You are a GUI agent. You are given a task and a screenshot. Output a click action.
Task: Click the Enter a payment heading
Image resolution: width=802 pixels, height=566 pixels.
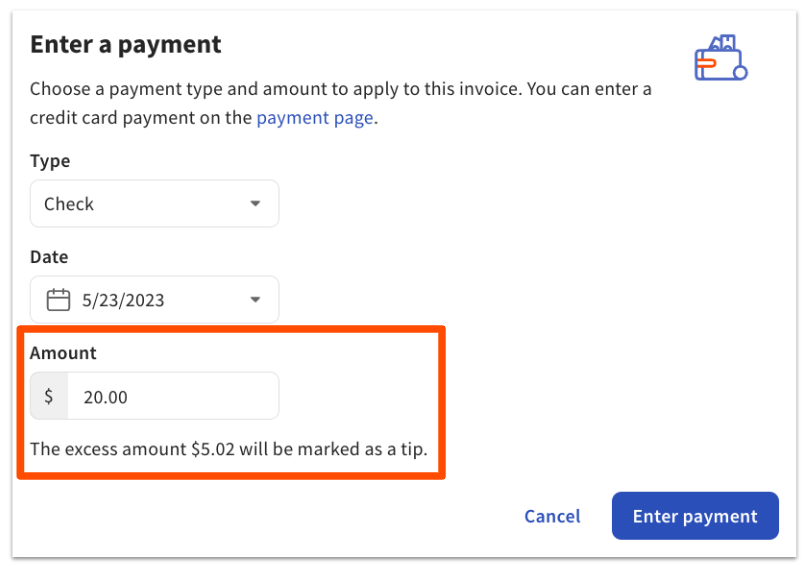pyautogui.click(x=126, y=45)
